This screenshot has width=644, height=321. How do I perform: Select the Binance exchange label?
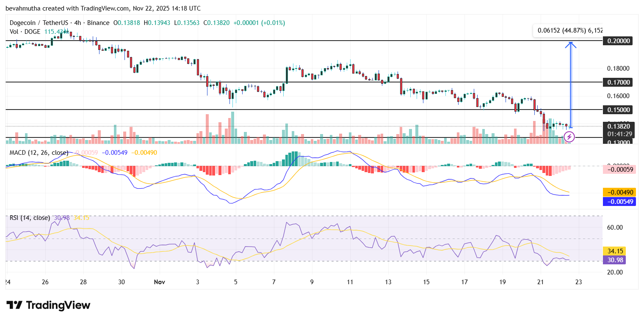click(98, 23)
